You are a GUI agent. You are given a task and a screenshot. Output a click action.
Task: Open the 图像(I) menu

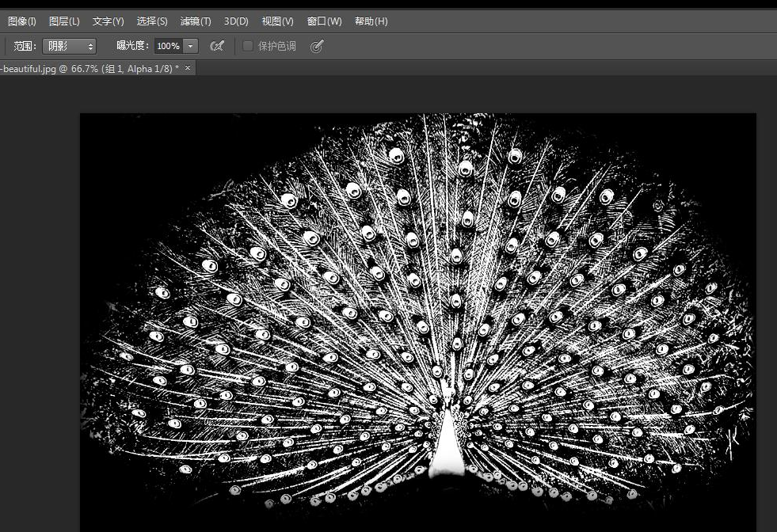point(21,21)
